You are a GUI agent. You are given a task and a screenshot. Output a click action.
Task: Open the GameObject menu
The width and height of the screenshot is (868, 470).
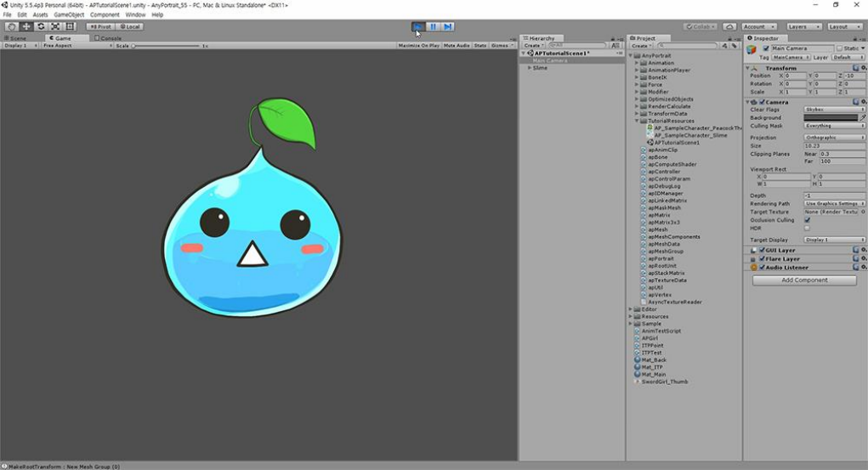[69, 15]
